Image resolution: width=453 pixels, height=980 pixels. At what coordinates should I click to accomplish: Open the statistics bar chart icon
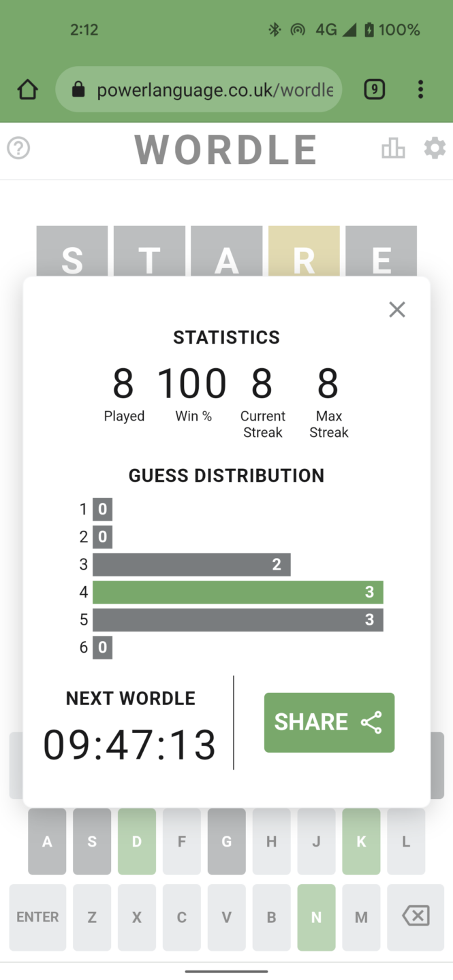[x=393, y=148]
